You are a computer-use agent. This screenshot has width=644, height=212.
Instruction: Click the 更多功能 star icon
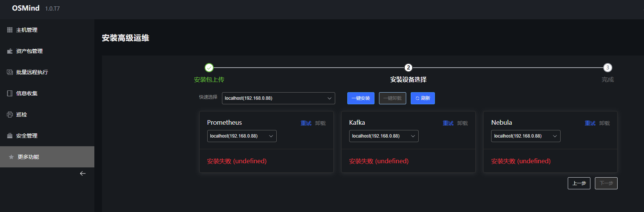(x=11, y=157)
